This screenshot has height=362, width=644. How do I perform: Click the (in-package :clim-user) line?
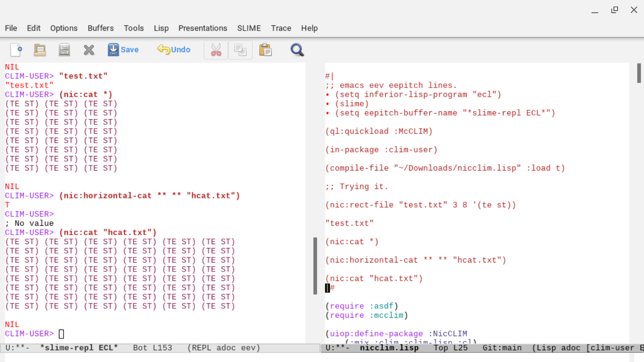381,150
